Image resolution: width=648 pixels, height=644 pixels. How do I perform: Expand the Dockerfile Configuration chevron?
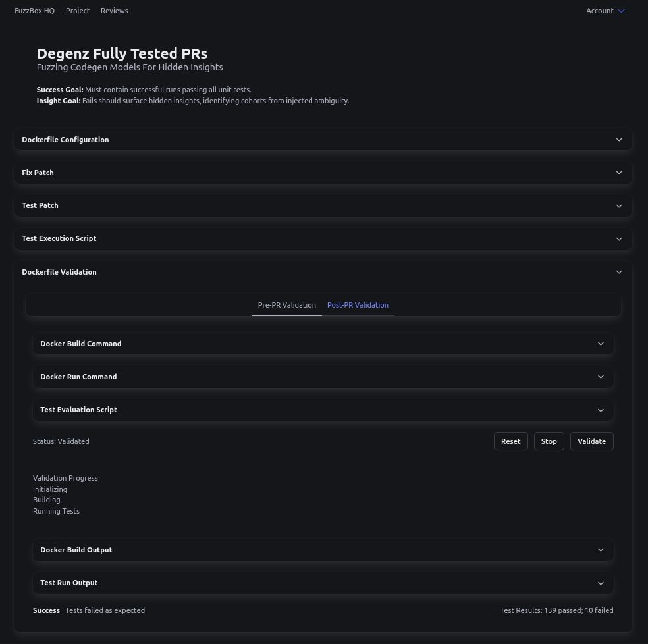(618, 140)
